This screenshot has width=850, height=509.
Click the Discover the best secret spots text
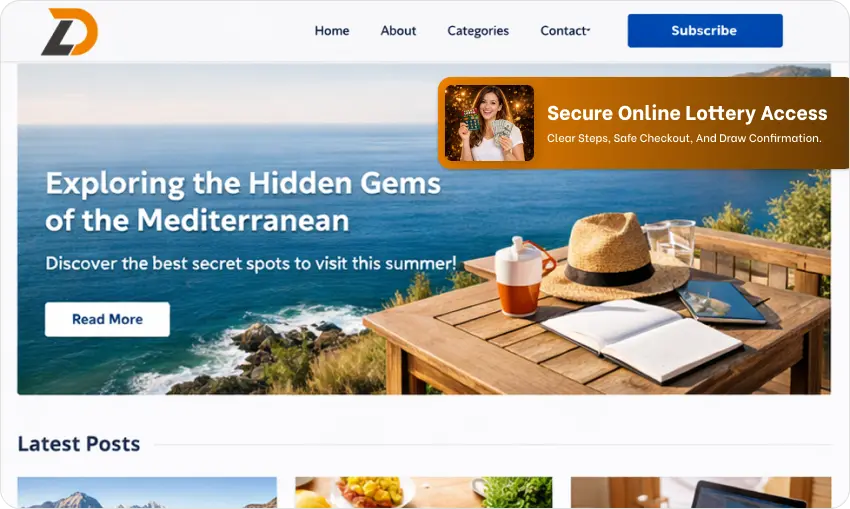[x=251, y=263]
